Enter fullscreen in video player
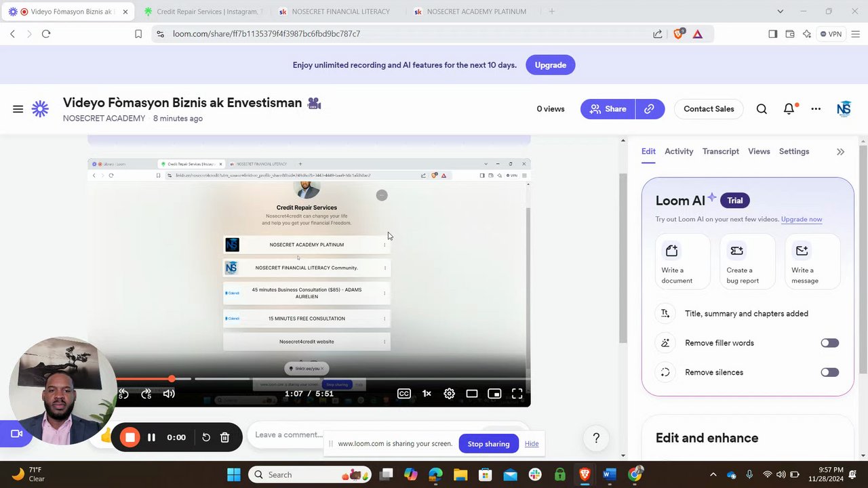The image size is (868, 488). [517, 394]
